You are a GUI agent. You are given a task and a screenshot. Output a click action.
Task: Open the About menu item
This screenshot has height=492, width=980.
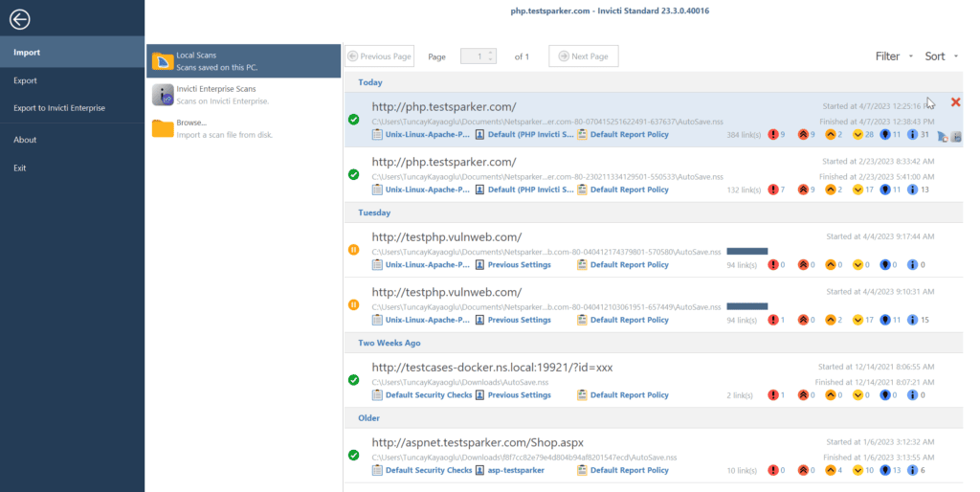coord(25,140)
